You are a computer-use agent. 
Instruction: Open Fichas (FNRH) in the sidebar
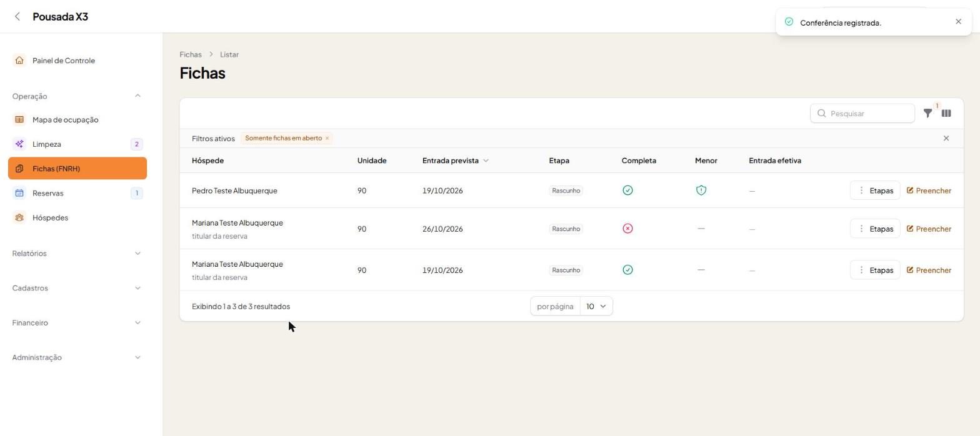77,169
